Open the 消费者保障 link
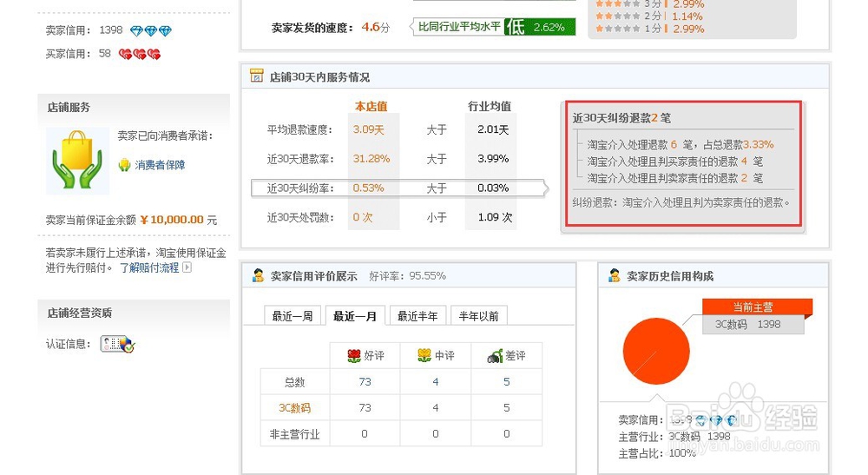Screen dimensions: 868x475 160,164
